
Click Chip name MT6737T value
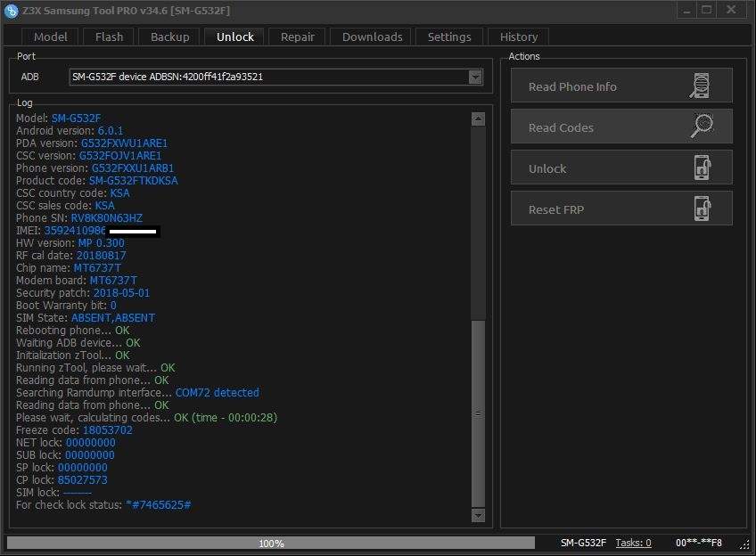point(97,268)
